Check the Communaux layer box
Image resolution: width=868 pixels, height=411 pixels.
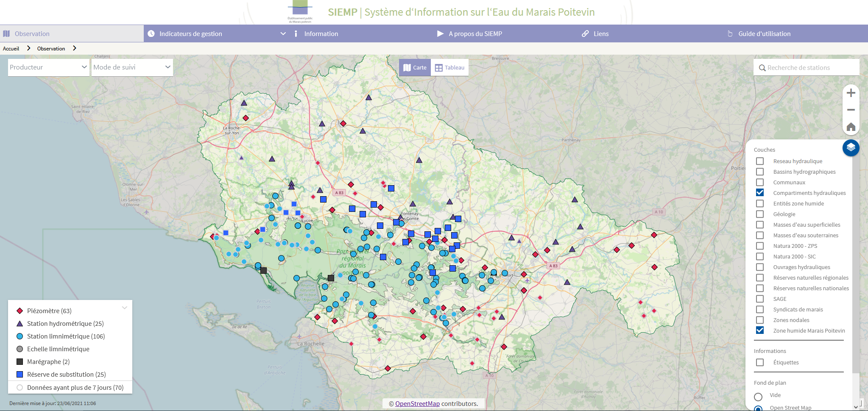point(760,182)
